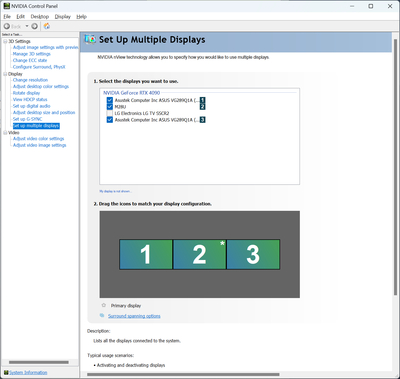400x379 pixels.
Task: Click the Forward navigation arrow icon
Action: (34, 26)
